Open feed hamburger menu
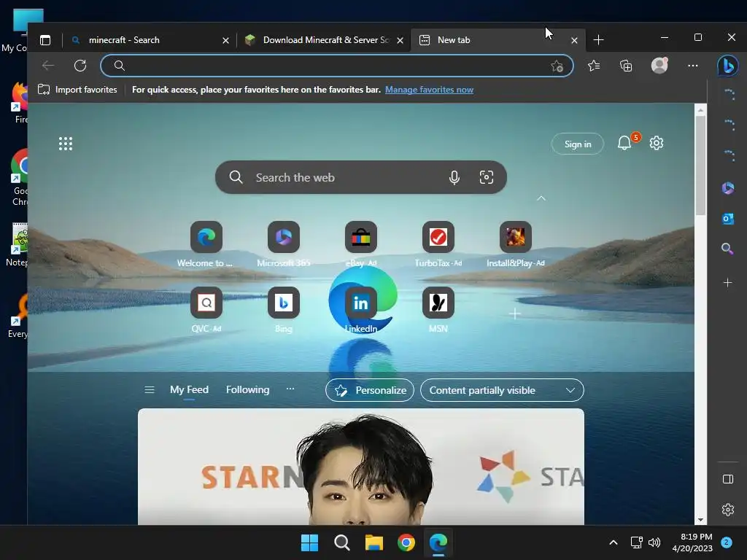 coord(149,390)
